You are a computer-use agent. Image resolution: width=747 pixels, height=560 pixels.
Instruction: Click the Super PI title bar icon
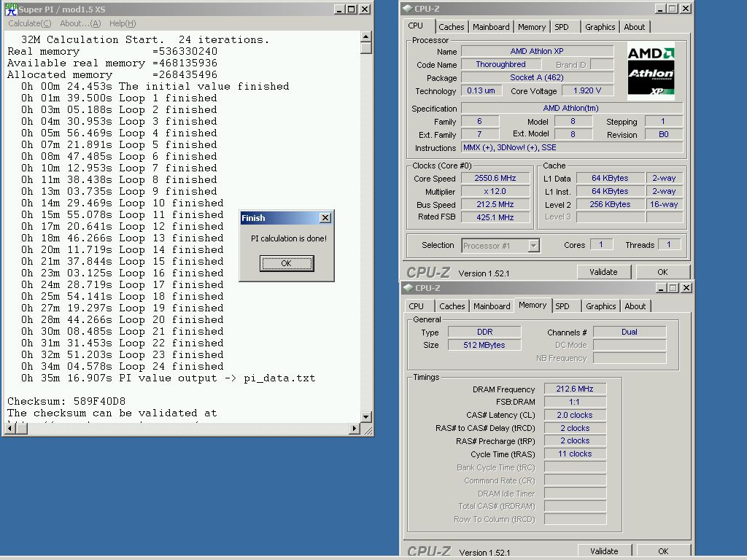tap(11, 9)
